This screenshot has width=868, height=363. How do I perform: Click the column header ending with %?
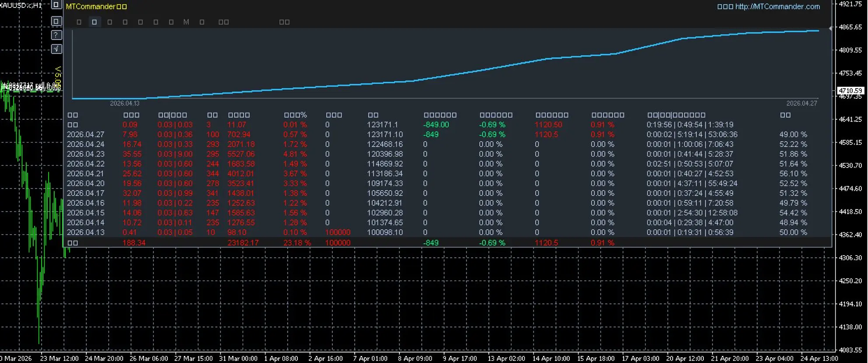tap(295, 115)
